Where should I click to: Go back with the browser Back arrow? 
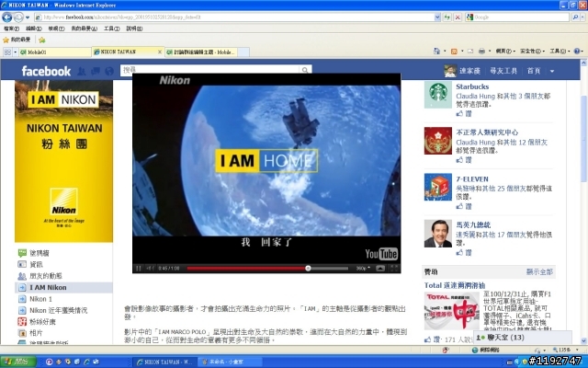(6, 17)
